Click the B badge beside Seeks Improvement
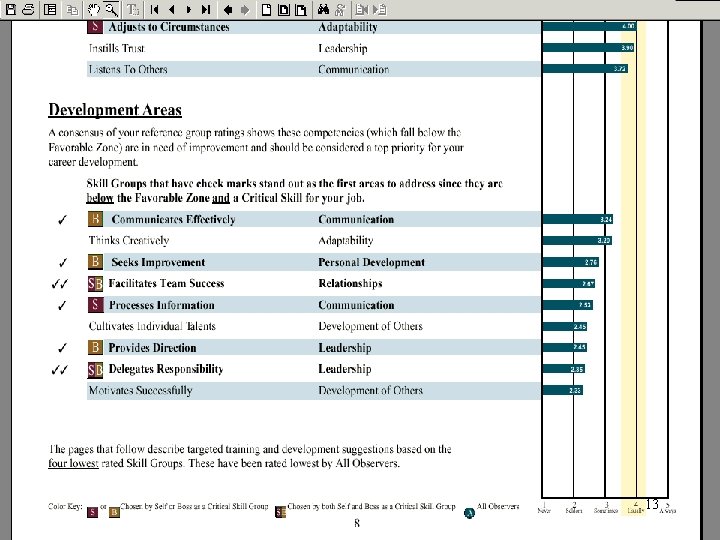720x540 pixels. pyautogui.click(x=95, y=262)
